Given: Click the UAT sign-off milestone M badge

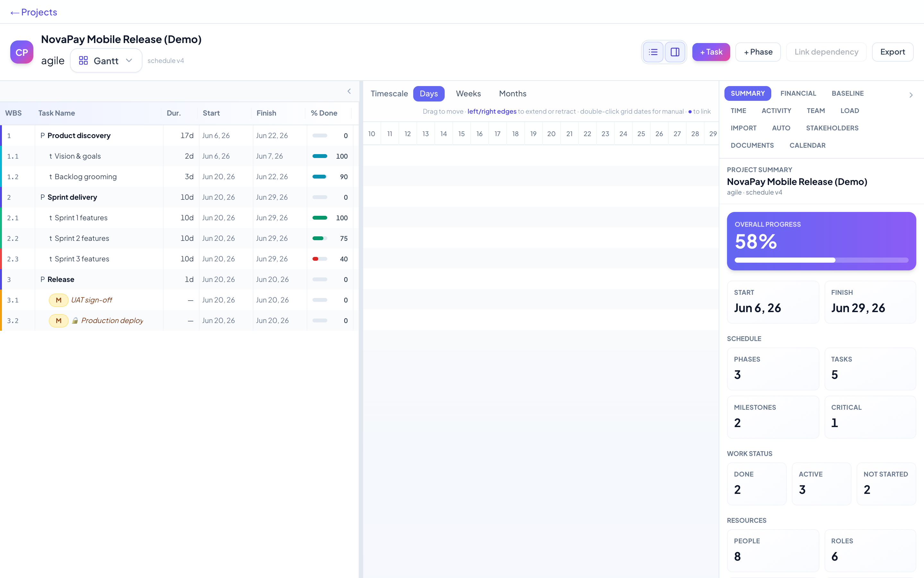Looking at the screenshot, I should click(x=58, y=300).
